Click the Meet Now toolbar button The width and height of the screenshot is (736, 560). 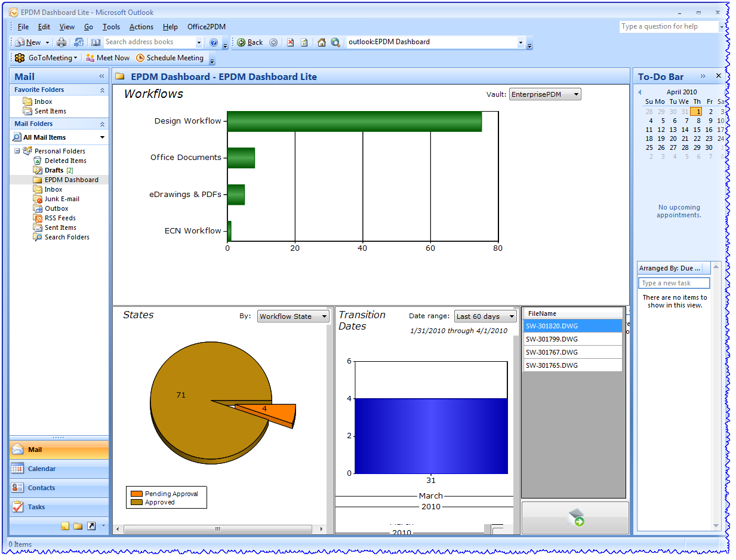tap(107, 58)
